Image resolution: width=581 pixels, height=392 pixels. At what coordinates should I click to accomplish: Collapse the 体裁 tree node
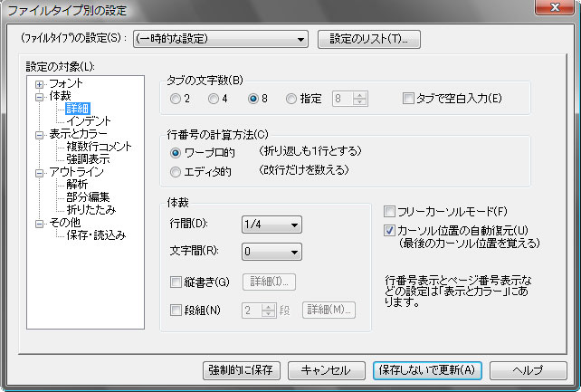click(39, 97)
